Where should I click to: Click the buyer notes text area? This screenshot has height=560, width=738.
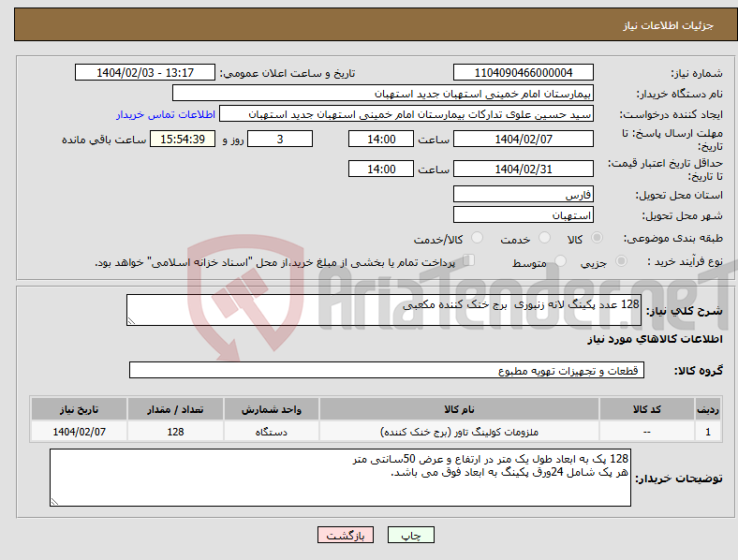tap(340, 478)
